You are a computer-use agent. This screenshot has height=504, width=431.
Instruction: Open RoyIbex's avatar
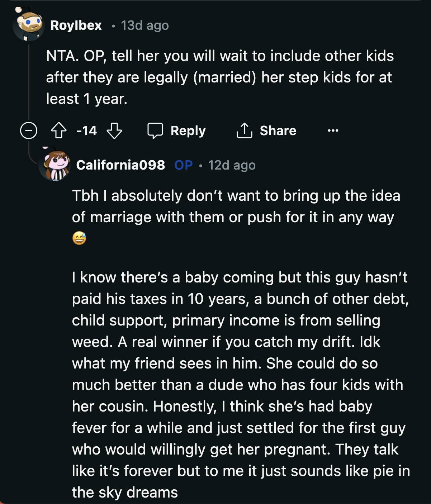click(29, 25)
